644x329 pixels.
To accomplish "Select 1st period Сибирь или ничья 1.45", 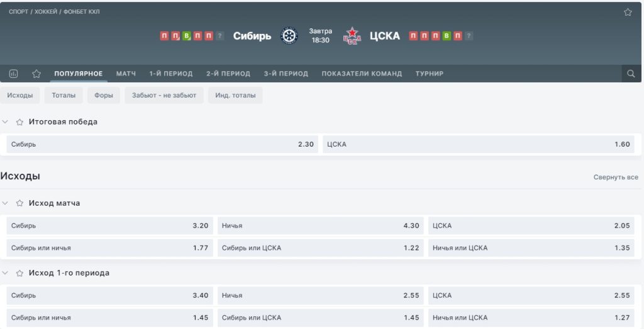I will [109, 318].
